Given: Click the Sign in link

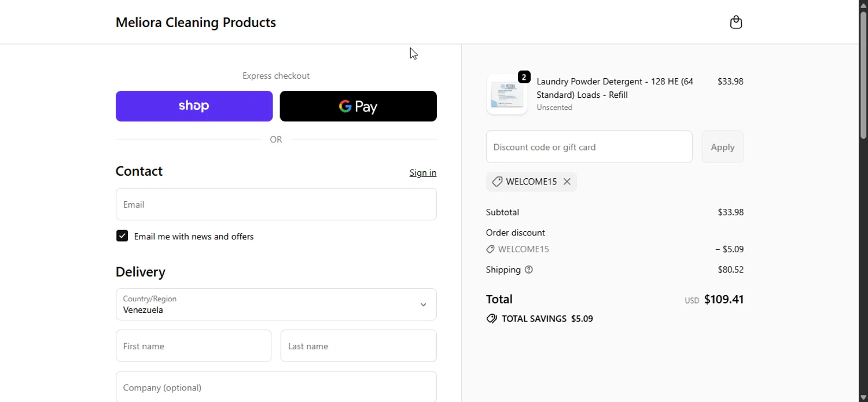Looking at the screenshot, I should tap(423, 173).
